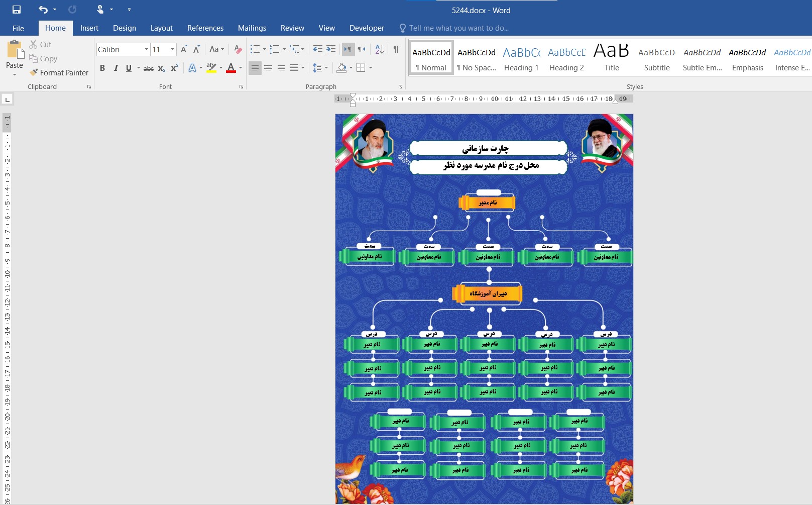Open line spacing dropdown

[x=326, y=68]
